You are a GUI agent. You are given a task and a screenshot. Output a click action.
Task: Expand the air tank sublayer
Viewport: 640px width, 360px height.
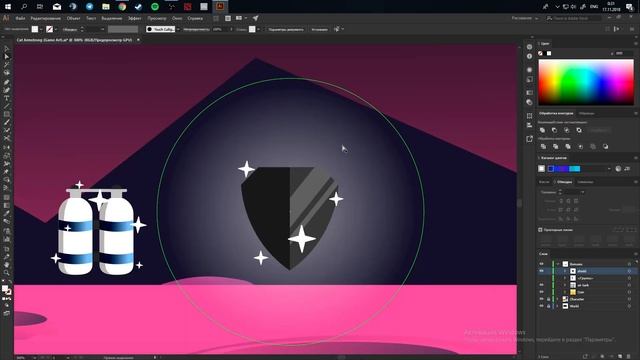565,285
